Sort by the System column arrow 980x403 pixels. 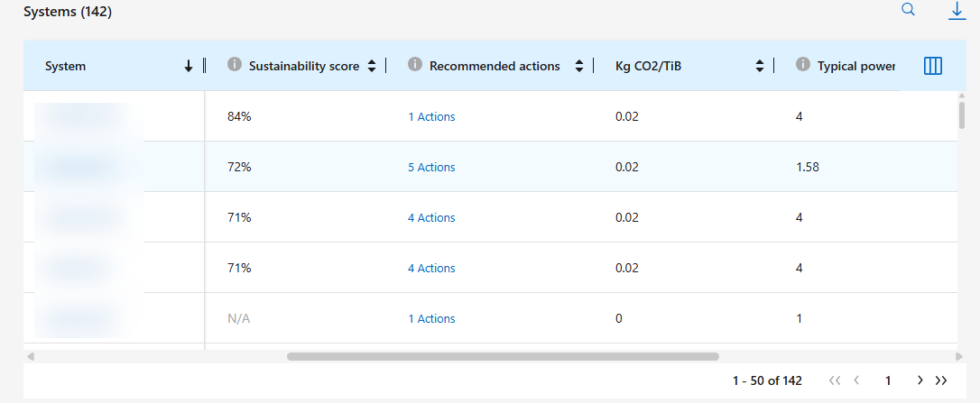click(189, 66)
